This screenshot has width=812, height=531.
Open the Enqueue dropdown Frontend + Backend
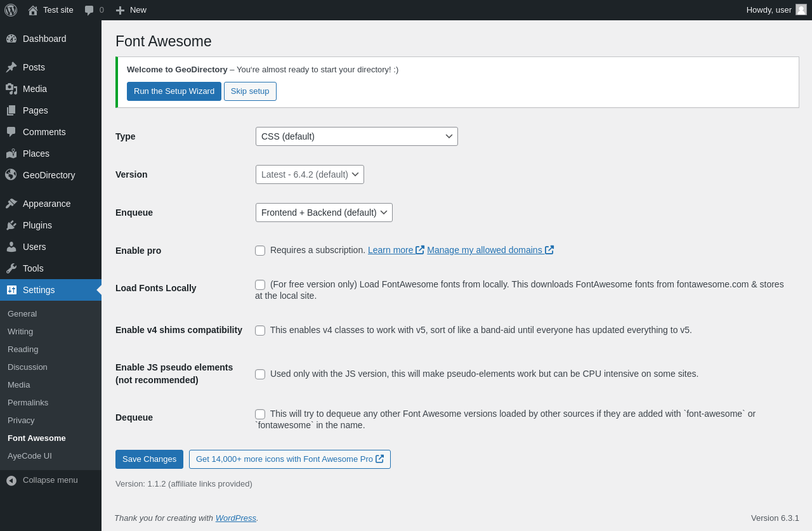(324, 213)
